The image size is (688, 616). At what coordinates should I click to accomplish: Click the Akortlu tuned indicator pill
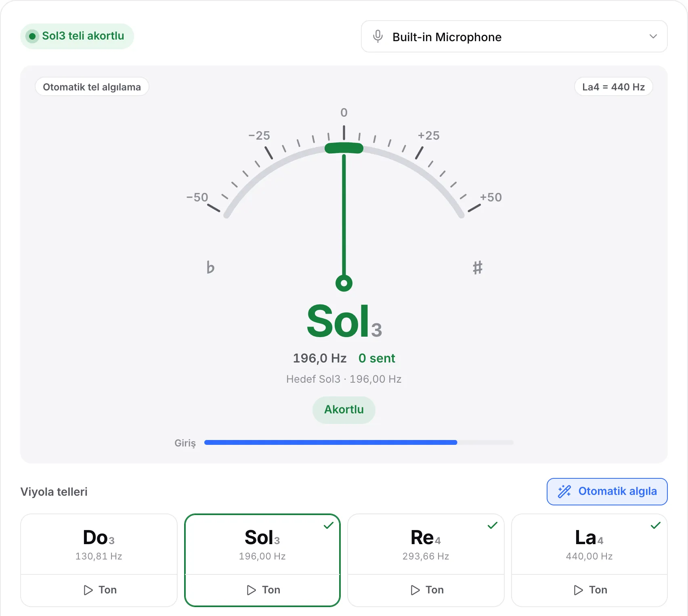[344, 410]
